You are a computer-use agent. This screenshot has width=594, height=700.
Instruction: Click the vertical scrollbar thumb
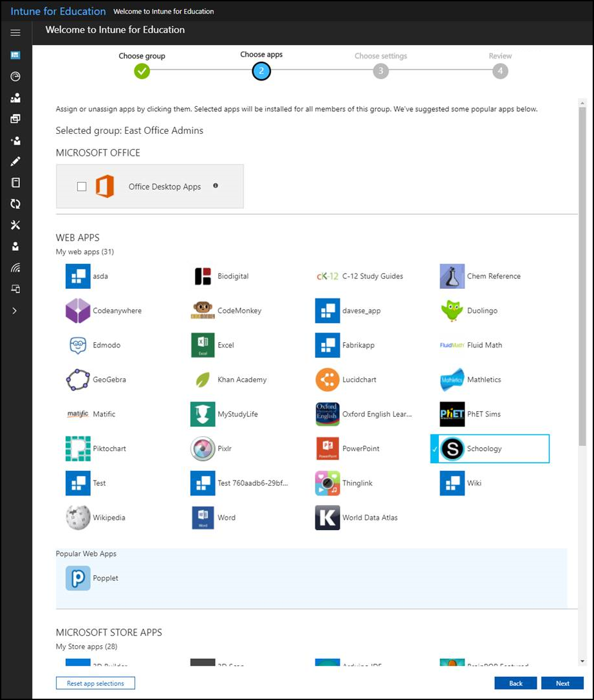582,276
